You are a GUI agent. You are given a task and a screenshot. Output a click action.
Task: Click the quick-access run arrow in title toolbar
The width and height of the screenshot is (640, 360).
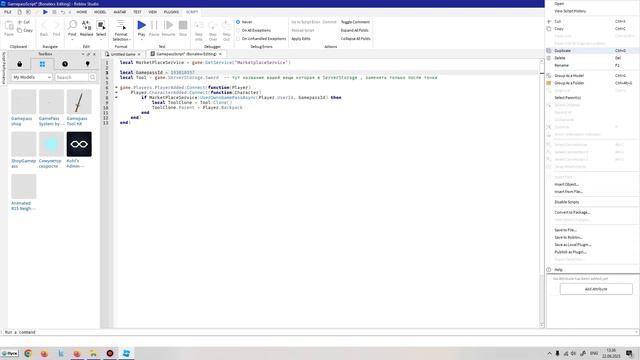(x=45, y=12)
